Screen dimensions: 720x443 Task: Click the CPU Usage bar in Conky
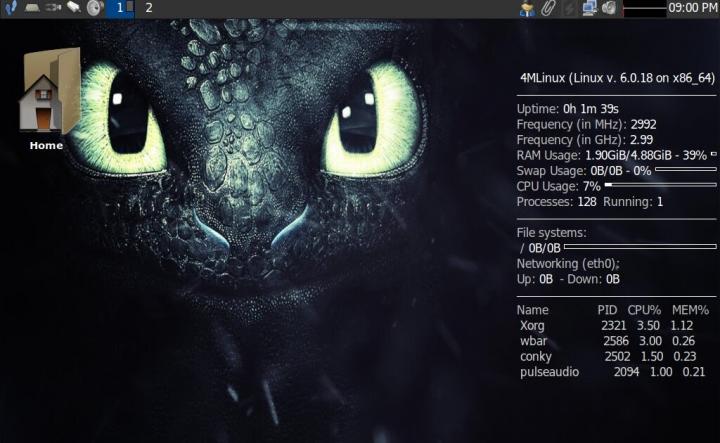point(660,185)
